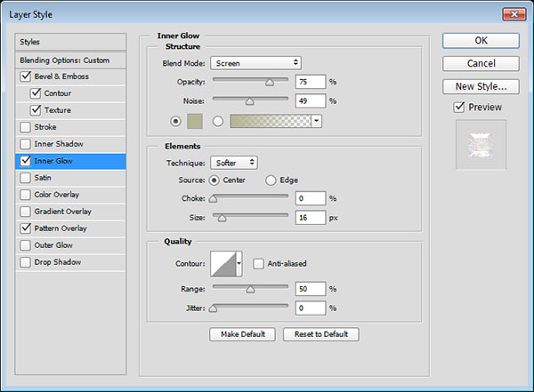Screen dimensions: 534x392
Task: Open the gradient picker arrow
Action: tap(316, 121)
